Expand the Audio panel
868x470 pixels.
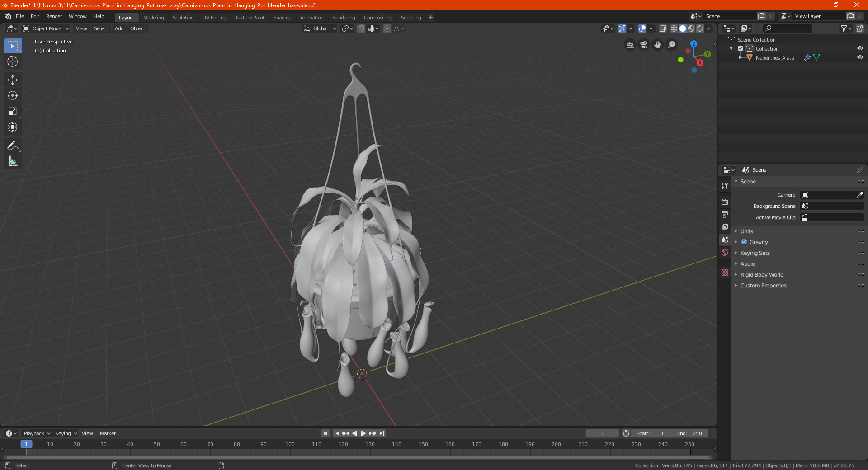pyautogui.click(x=747, y=264)
